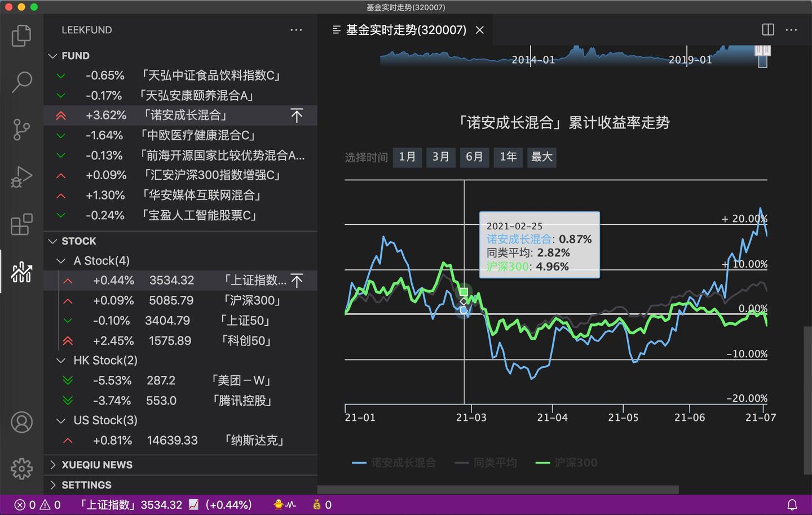Open LEEKFUND panel more actions menu
812x515 pixels.
pos(296,30)
